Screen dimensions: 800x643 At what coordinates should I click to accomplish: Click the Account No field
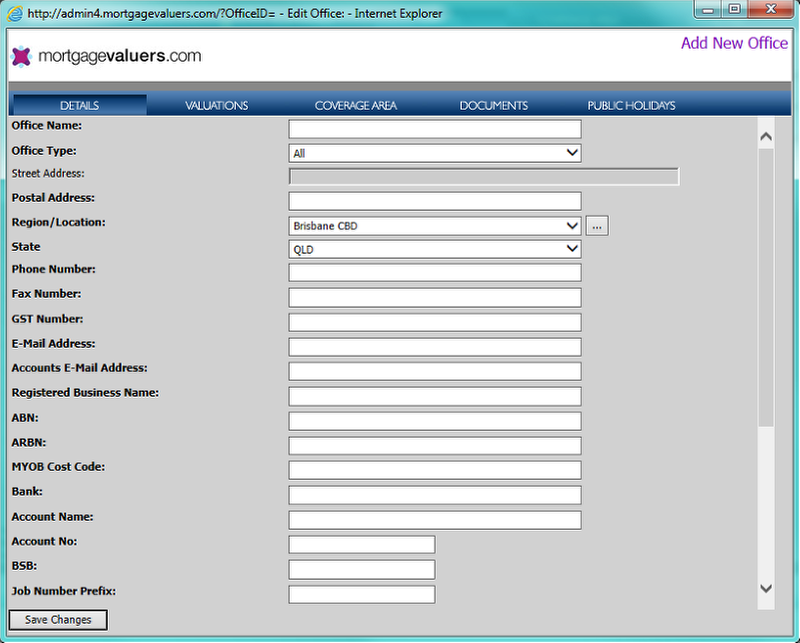pyautogui.click(x=362, y=545)
